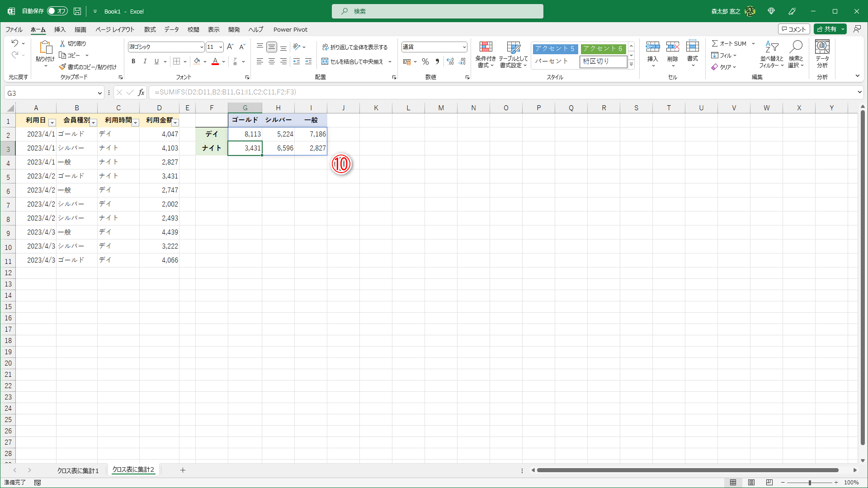The image size is (868, 488).
Task: Switch to Page Layout view in status bar
Action: pyautogui.click(x=751, y=483)
